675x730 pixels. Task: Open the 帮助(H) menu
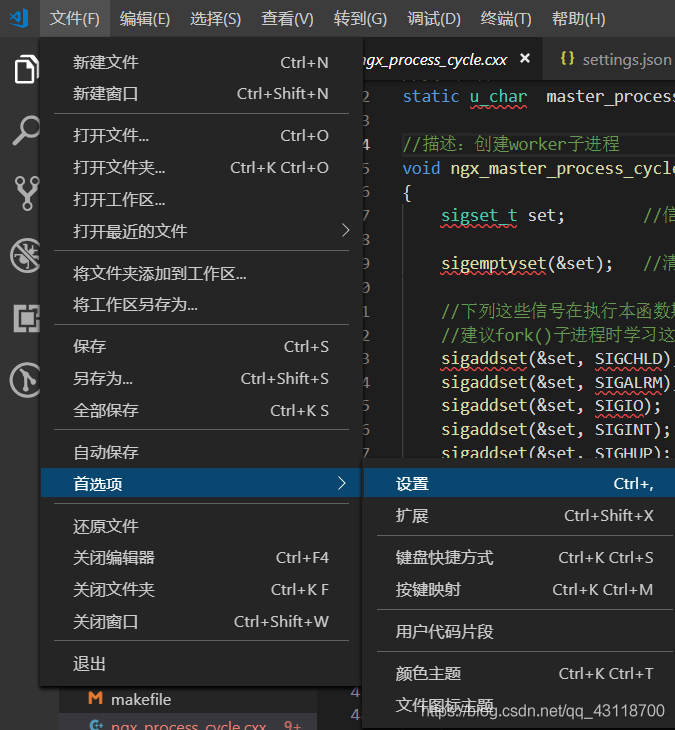[579, 19]
